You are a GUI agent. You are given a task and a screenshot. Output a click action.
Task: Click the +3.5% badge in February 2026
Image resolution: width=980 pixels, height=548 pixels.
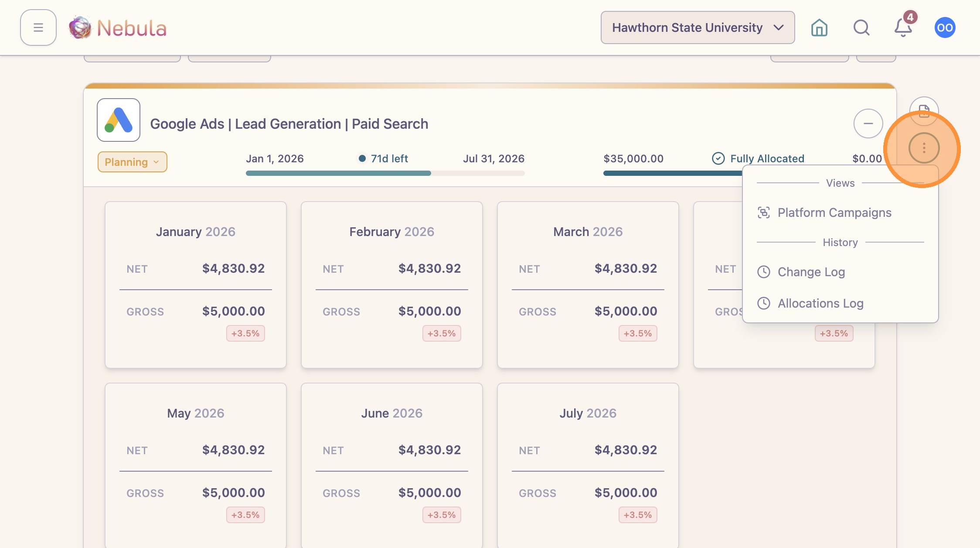(x=442, y=333)
